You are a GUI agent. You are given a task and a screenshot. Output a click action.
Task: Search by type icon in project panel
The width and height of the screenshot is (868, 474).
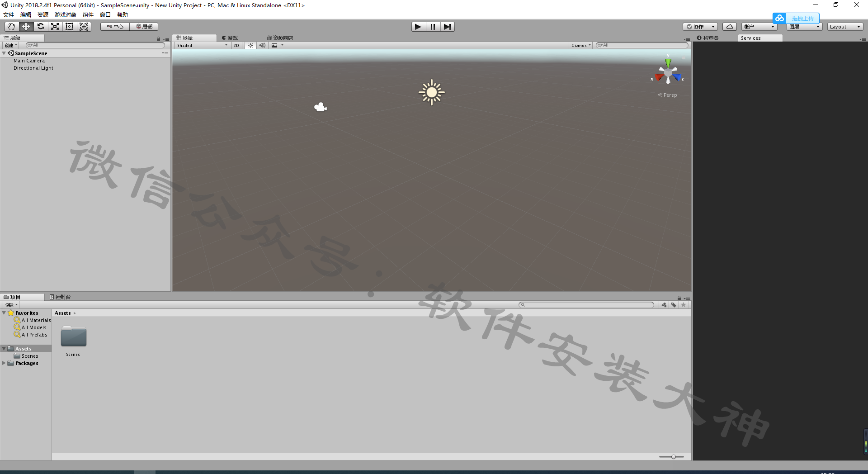pyautogui.click(x=664, y=305)
